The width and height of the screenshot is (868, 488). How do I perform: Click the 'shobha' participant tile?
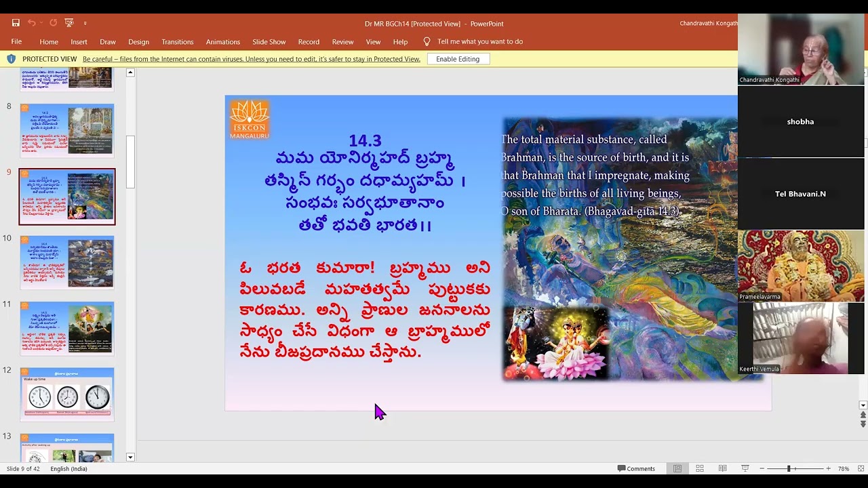(x=801, y=121)
